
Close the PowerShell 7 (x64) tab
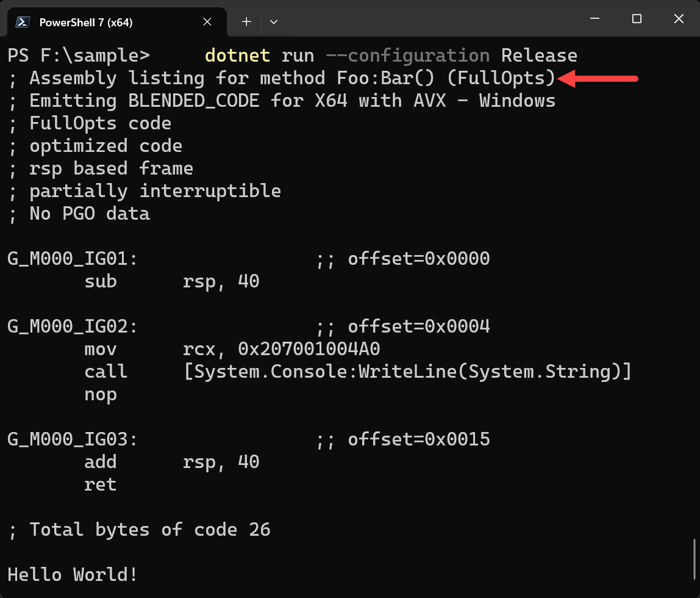coord(207,22)
